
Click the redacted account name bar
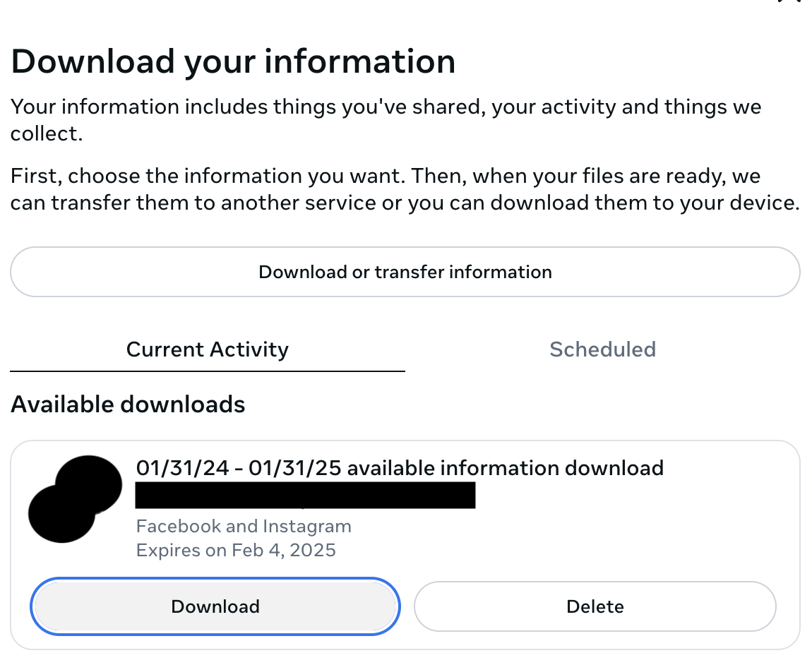coord(305,495)
